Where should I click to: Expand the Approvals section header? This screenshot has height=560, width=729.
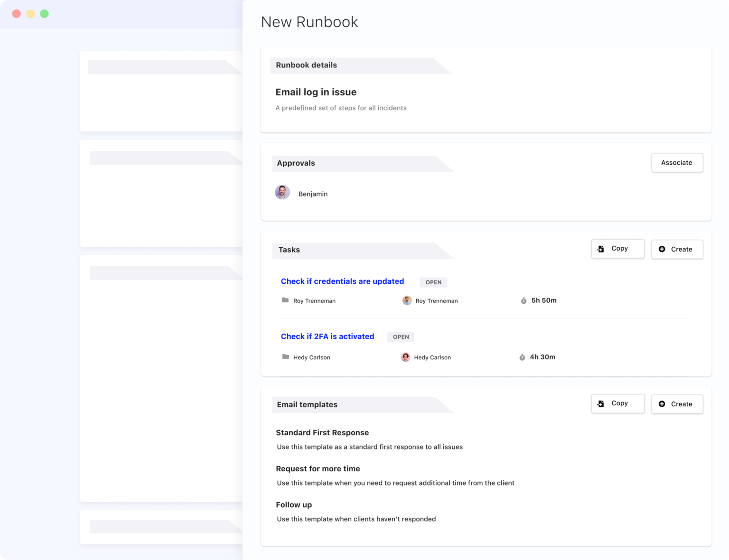[x=296, y=163]
